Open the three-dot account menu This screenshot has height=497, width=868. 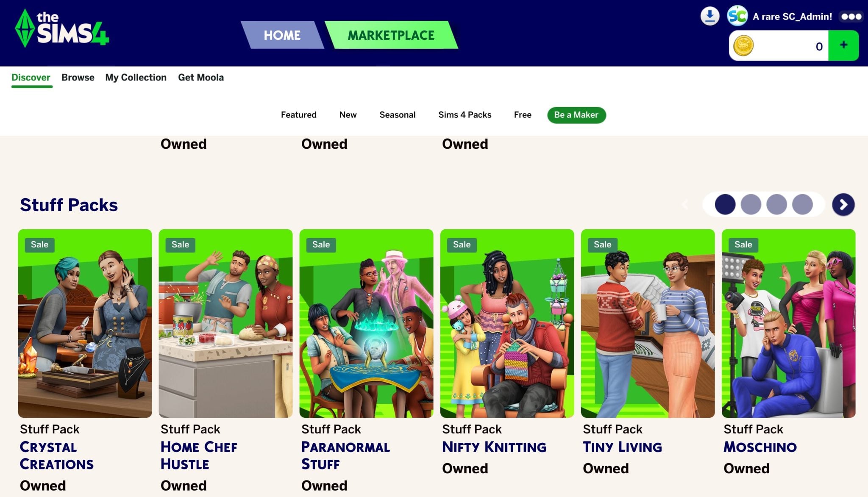coord(851,17)
